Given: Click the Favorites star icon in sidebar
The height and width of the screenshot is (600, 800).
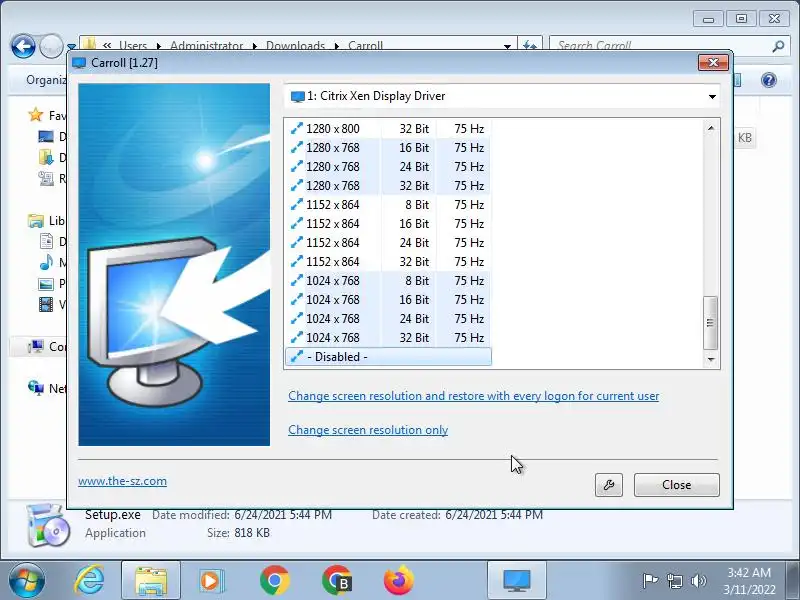Looking at the screenshot, I should pyautogui.click(x=36, y=115).
